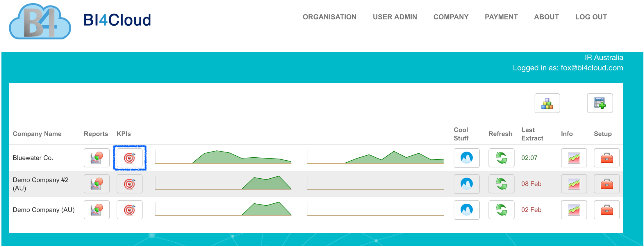Refresh Demo Company (AU) data

coord(501,209)
